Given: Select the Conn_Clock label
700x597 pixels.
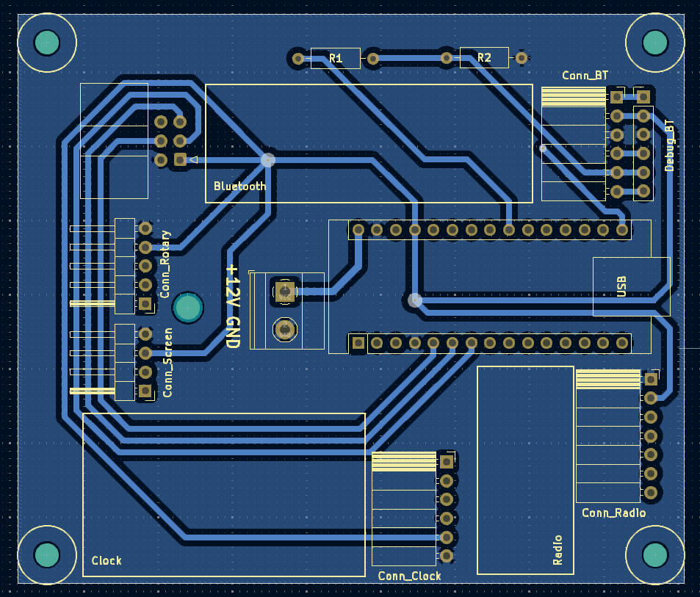Looking at the screenshot, I should [409, 576].
